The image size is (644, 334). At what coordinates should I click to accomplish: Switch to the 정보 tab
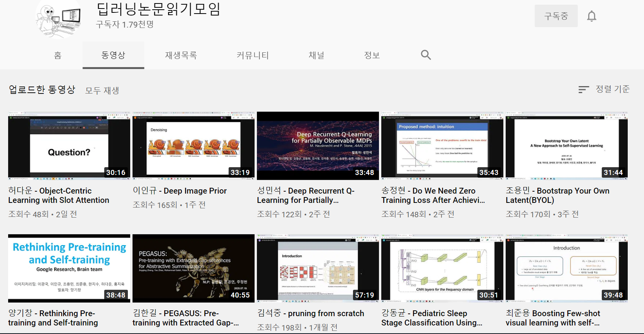click(x=372, y=55)
